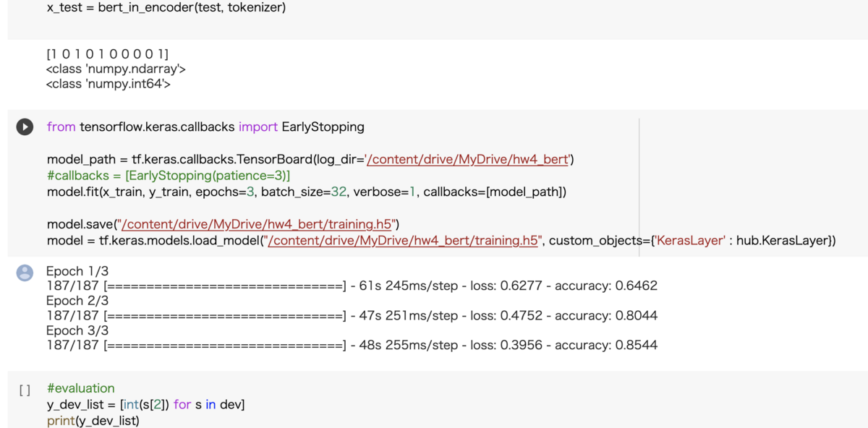The image size is (868, 428).
Task: Click the commented callbacks EarlyStopping line
Action: coord(169,176)
